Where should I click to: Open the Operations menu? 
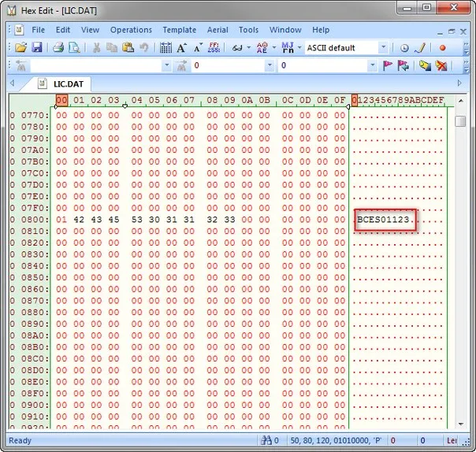point(131,30)
